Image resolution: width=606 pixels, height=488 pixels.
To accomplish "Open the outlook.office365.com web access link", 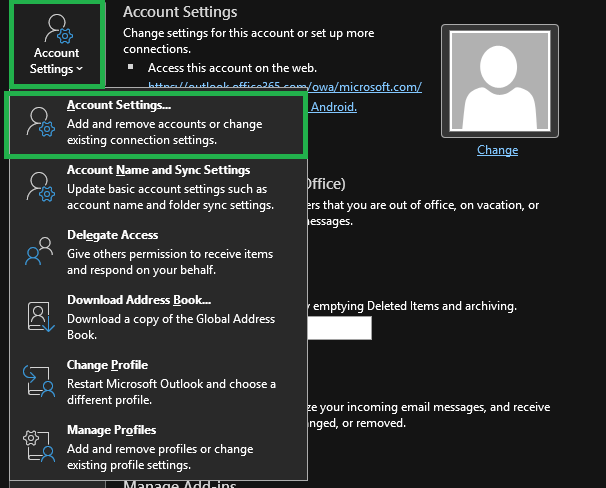I will pyautogui.click(x=285, y=87).
